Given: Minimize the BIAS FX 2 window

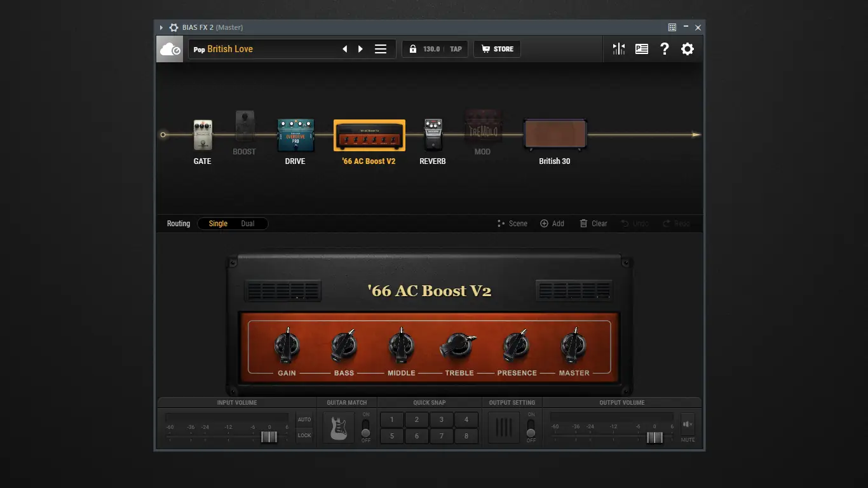Looking at the screenshot, I should tap(686, 27).
